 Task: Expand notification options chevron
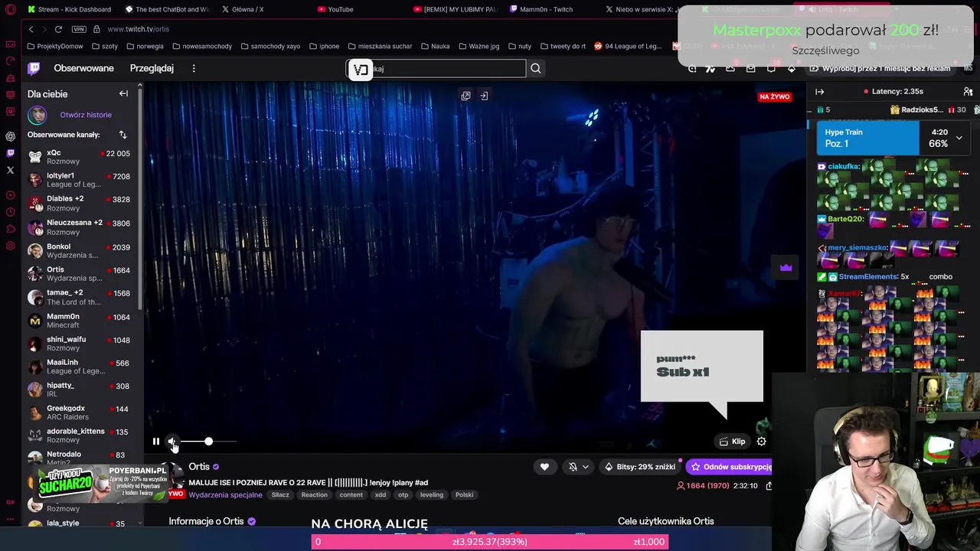click(x=586, y=467)
